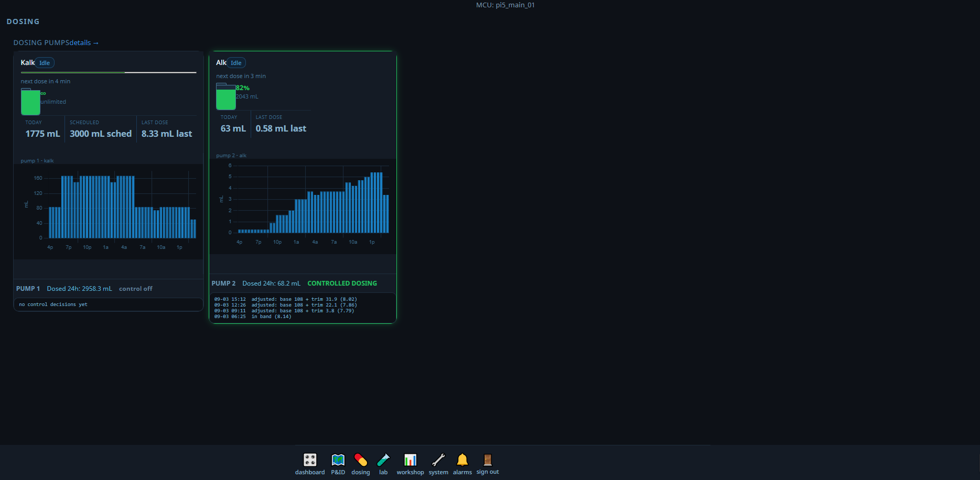Click 'Dosed 24h: 68.2 mL' text

click(x=272, y=283)
